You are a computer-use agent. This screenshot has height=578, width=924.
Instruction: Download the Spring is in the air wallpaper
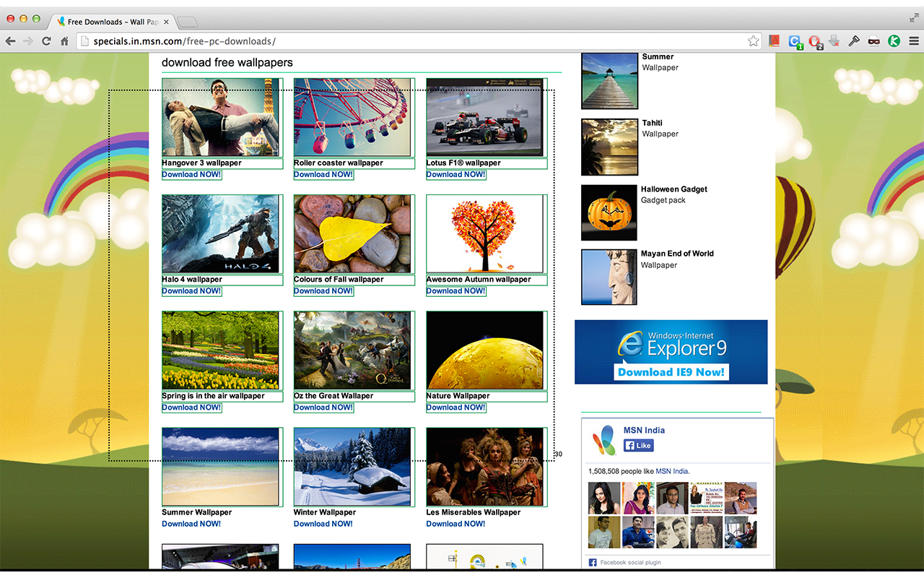[x=191, y=407]
